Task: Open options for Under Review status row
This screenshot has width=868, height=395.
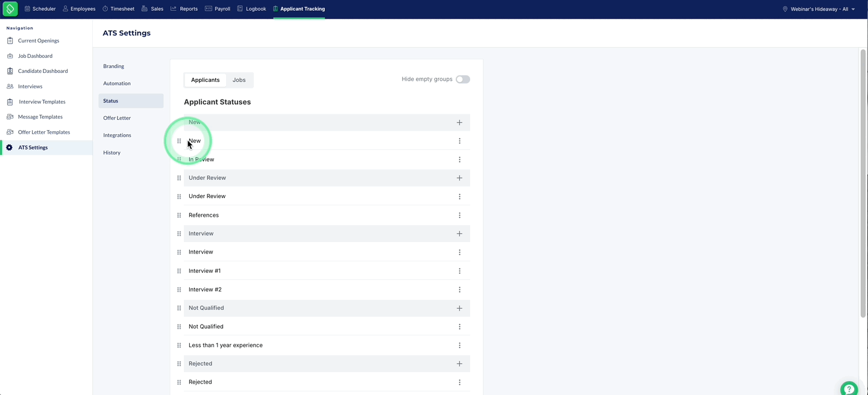Action: (459, 197)
